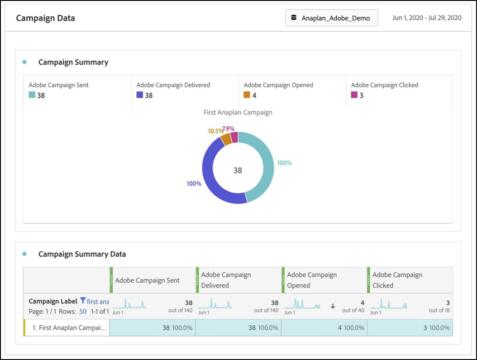Click the Adobe Campaign Sent column header
477x360 pixels.
(153, 280)
